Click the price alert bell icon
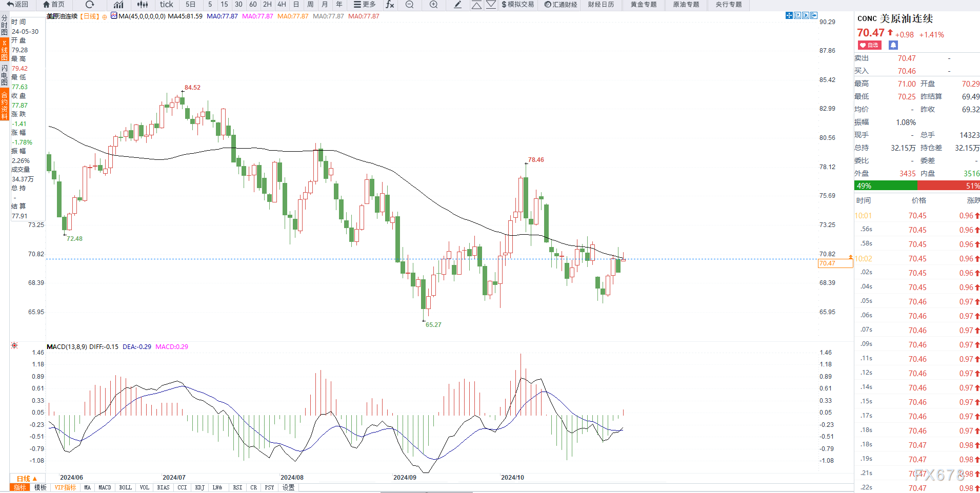Image resolution: width=980 pixels, height=493 pixels. (x=893, y=45)
